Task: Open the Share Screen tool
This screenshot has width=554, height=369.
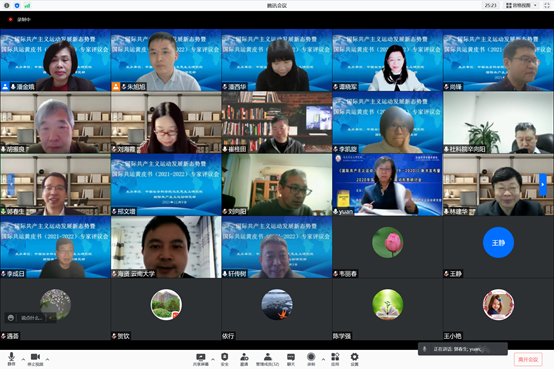Action: (201, 359)
